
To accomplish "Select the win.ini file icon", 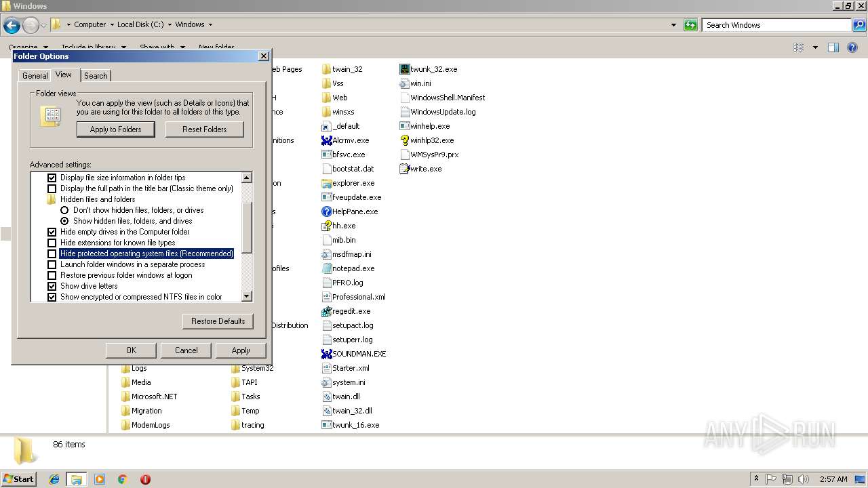I will point(405,83).
